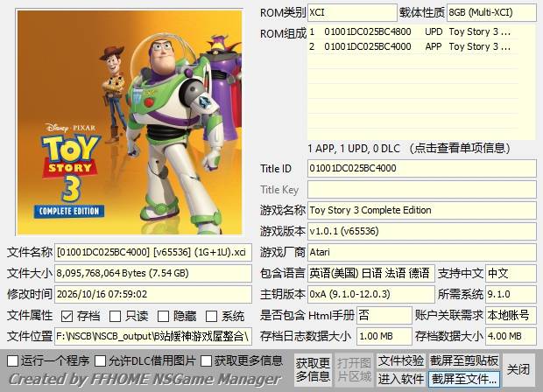The height and width of the screenshot is (392, 543).
Task: Save screenshot via 截屏至文件... button
Action: click(464, 379)
